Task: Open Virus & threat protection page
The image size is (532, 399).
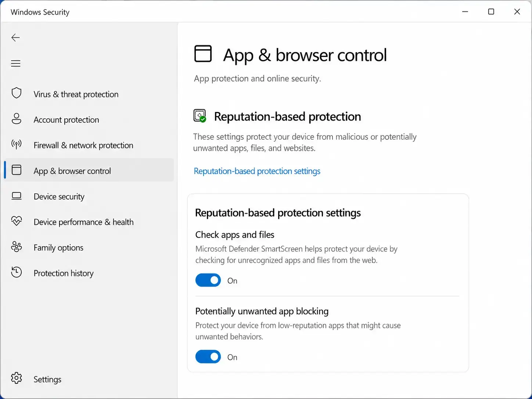Action: [x=76, y=94]
